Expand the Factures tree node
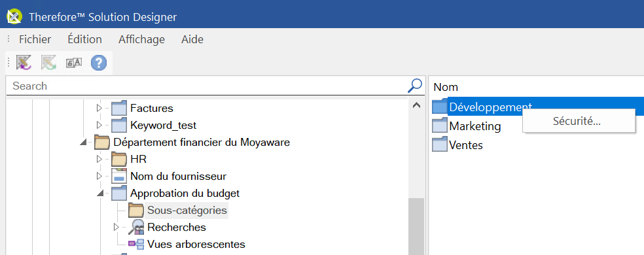The height and width of the screenshot is (255, 644). coord(99,109)
